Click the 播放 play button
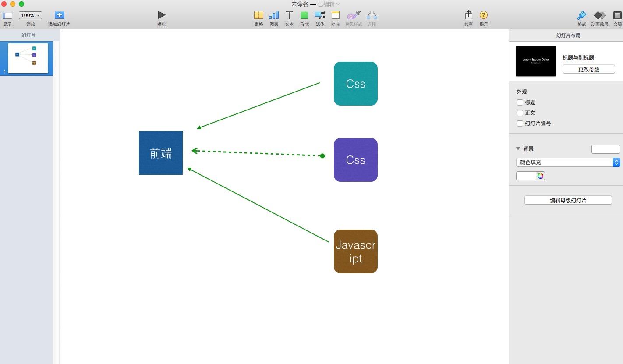The height and width of the screenshot is (364, 623). point(161,14)
